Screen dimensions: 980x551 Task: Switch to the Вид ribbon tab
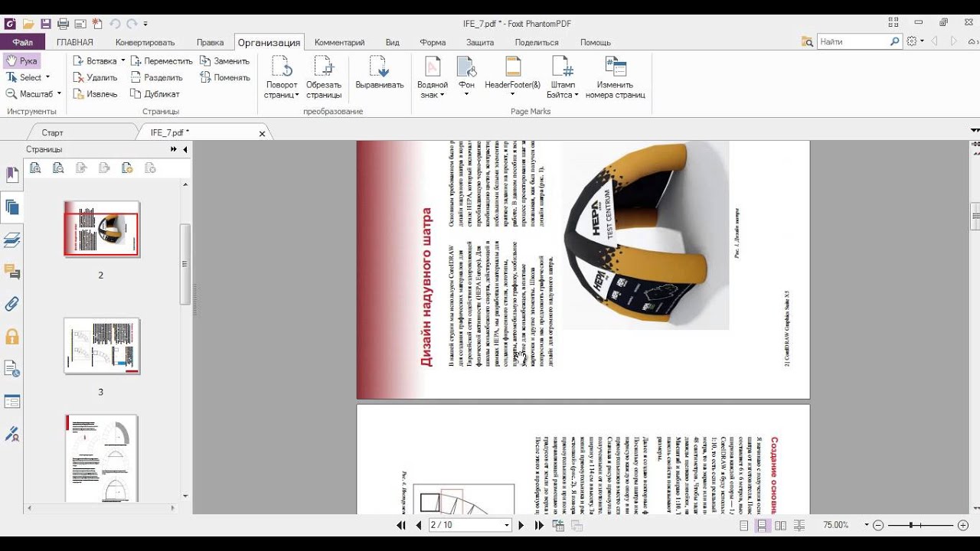(393, 42)
